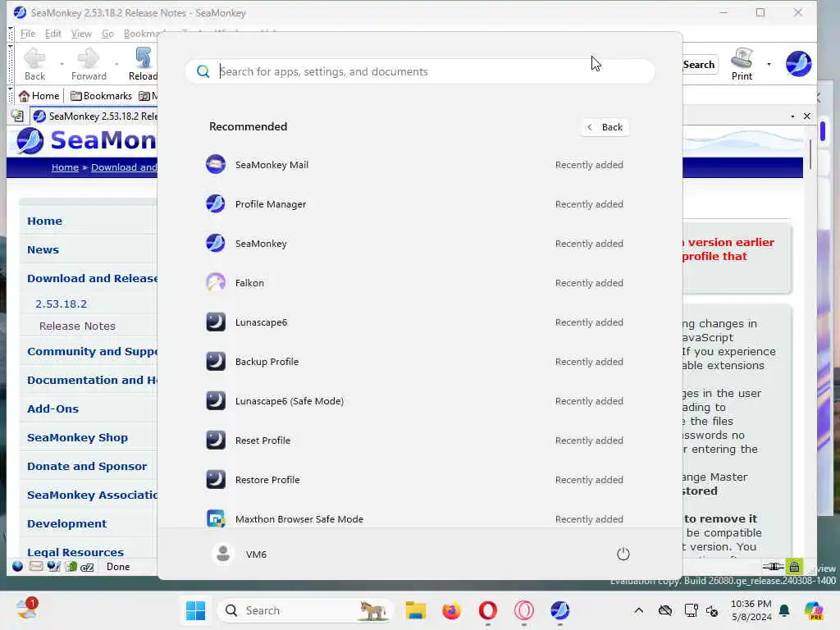Open Address Book from status bar icon
The image size is (840, 630).
(71, 566)
